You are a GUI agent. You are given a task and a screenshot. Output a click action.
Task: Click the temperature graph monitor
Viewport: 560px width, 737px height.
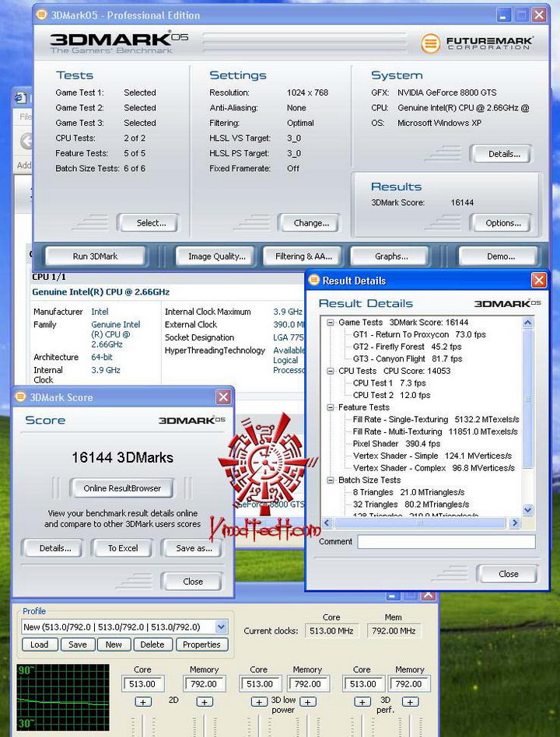(63, 697)
